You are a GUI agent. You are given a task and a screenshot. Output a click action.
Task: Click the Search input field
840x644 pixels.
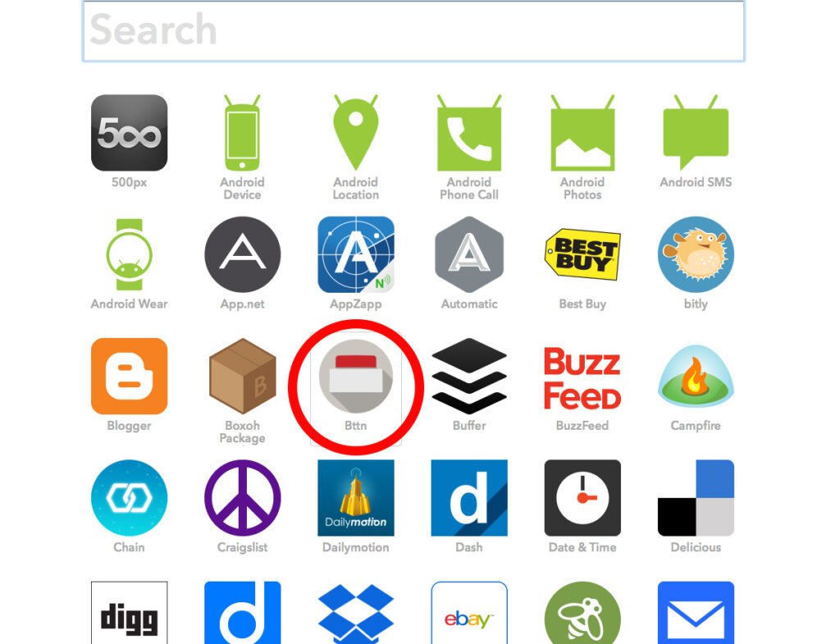coord(413,31)
